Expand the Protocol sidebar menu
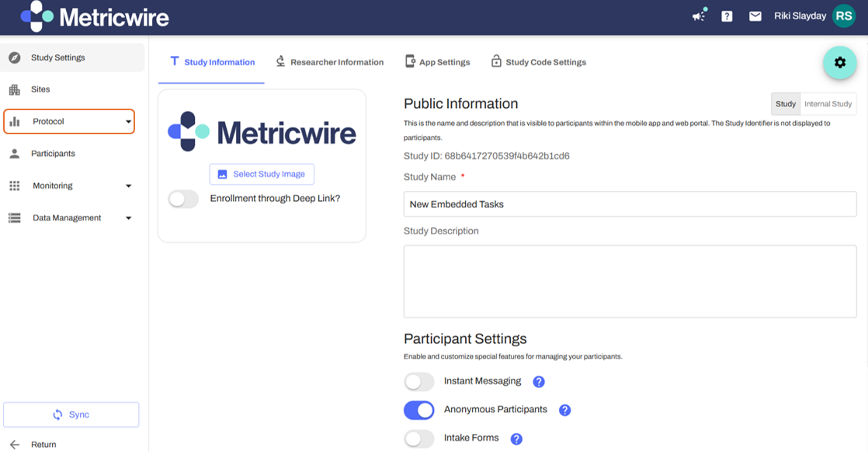This screenshot has height=461, width=868. click(69, 122)
